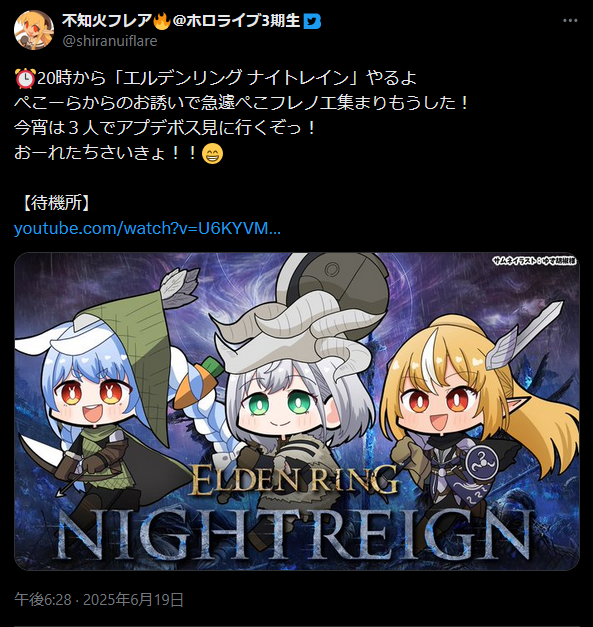Click the tweet line mentioning エルデンリング ナイトレイン
The width and height of the screenshot is (593, 627).
click(216, 78)
